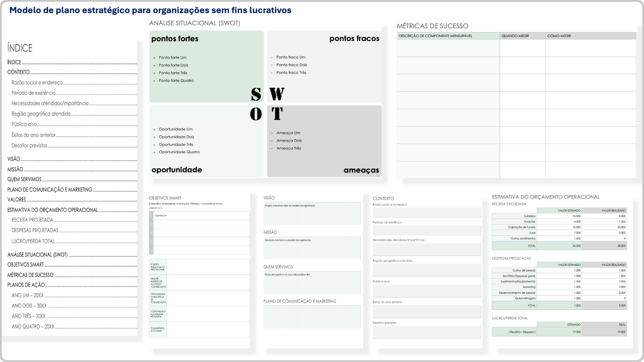
Task: Select the 'Oportunidade Um' bullet
Action: pos(176,129)
